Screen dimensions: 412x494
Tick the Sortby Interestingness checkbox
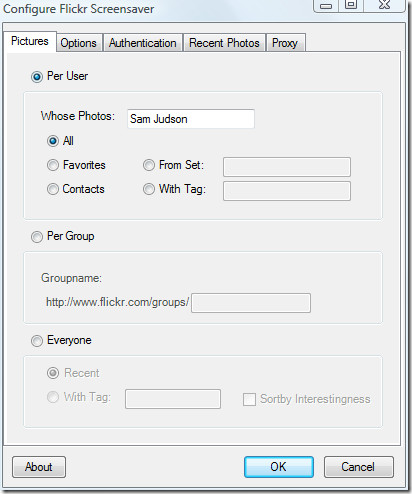pyautogui.click(x=249, y=399)
